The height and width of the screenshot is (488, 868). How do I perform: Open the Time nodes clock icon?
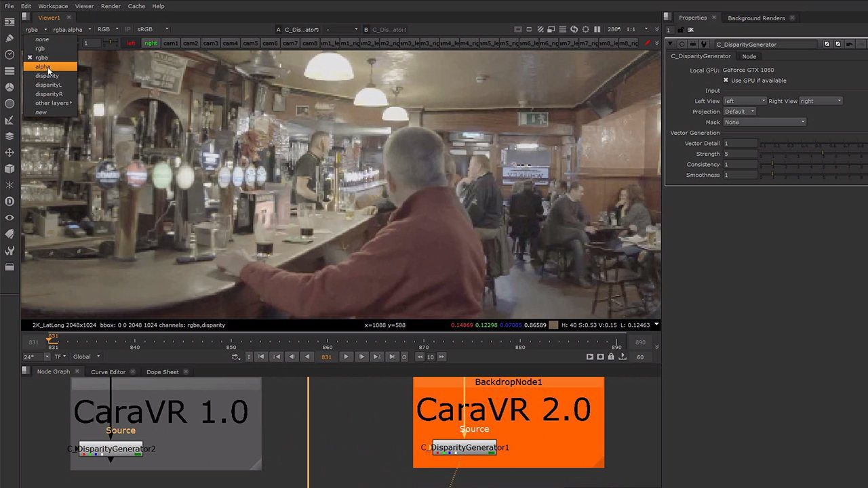(x=9, y=54)
